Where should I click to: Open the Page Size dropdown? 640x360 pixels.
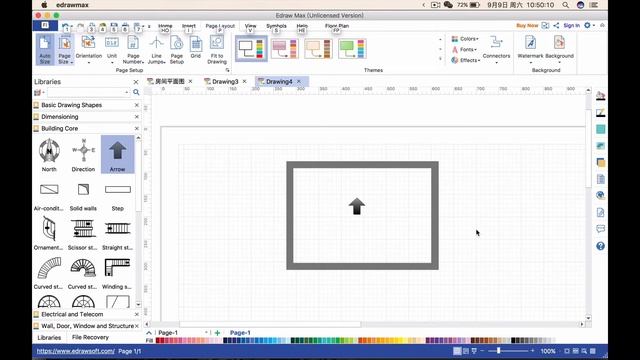click(64, 50)
